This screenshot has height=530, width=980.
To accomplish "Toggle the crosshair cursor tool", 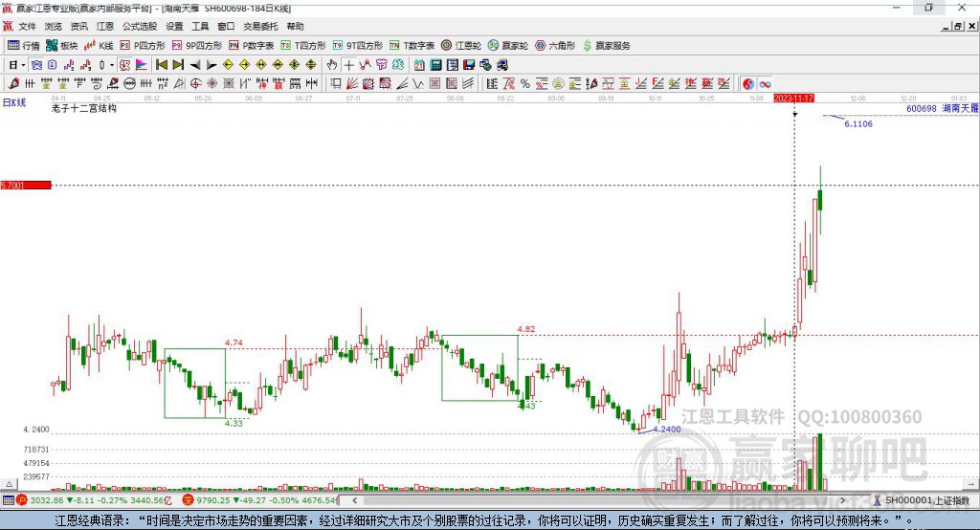I will 348,65.
